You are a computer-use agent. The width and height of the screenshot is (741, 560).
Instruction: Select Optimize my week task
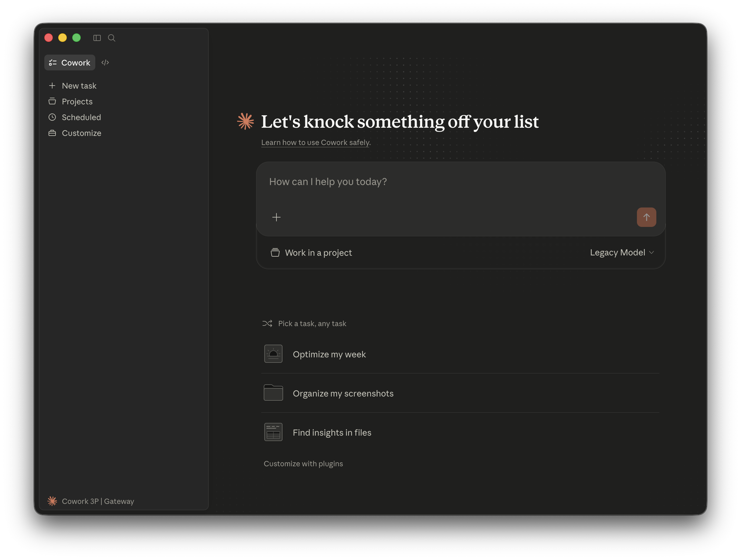[x=460, y=354]
